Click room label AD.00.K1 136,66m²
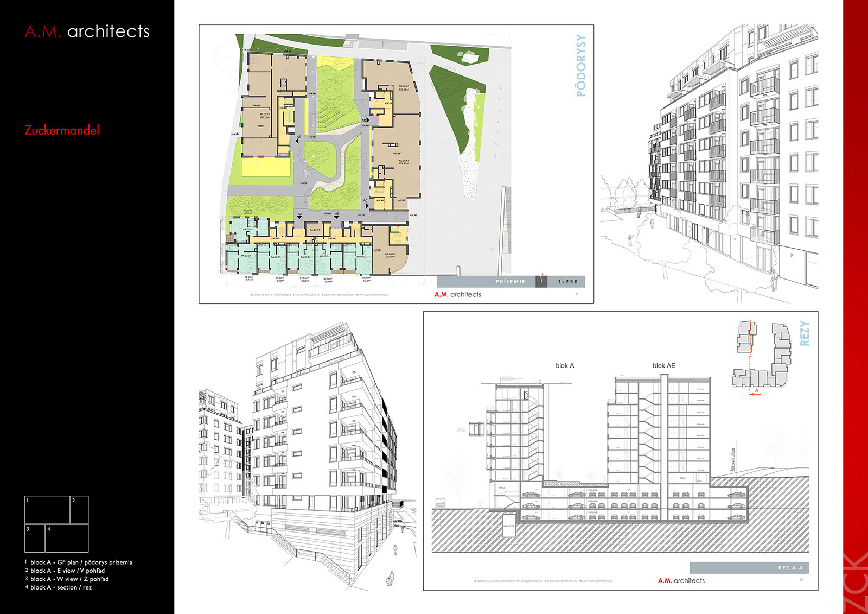This screenshot has height=614, width=868. 404,88
